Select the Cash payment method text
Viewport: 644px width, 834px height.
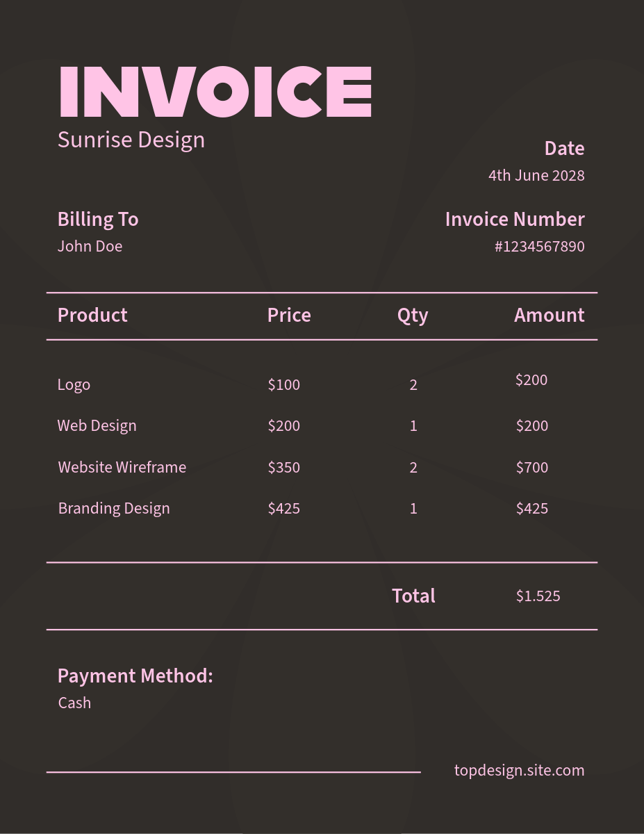74,703
